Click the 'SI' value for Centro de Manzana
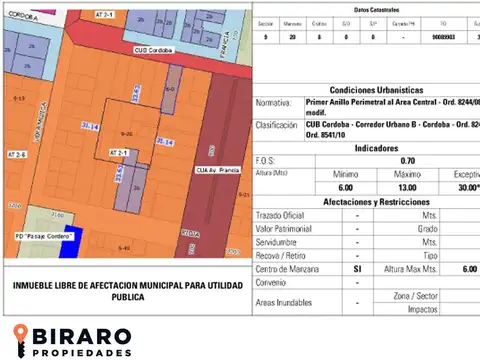 [357, 269]
